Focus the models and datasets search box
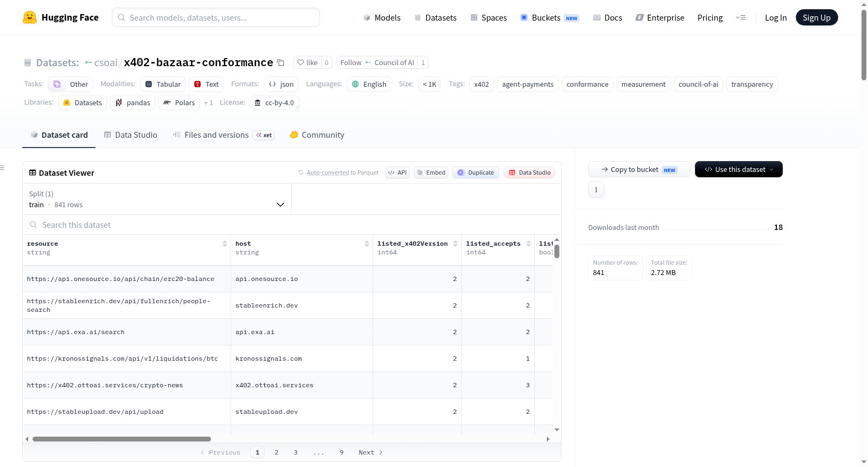This screenshot has width=868, height=467. [x=216, y=17]
